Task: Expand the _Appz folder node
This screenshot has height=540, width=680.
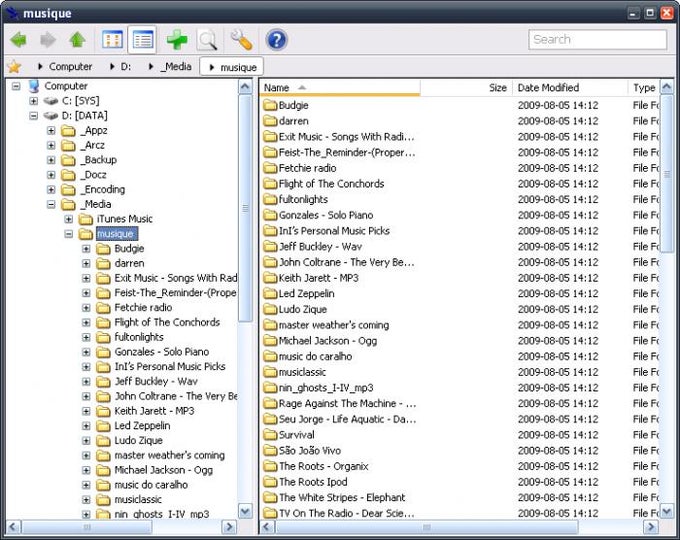Action: pos(51,131)
